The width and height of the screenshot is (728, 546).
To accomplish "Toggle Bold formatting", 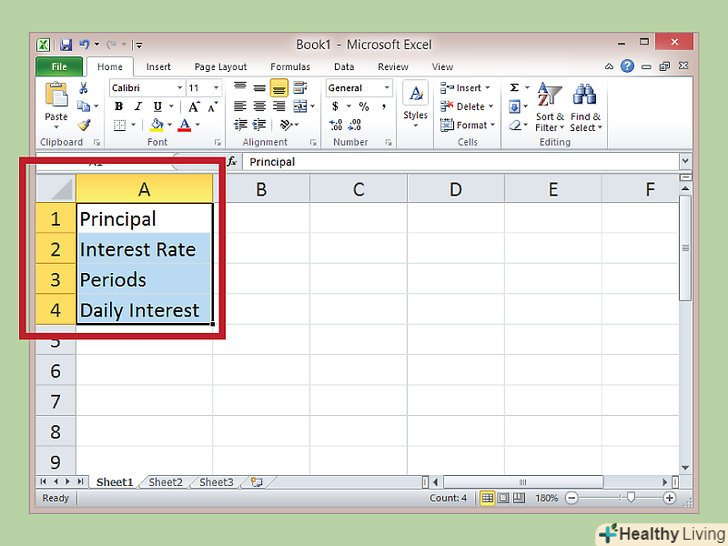I will click(x=118, y=107).
